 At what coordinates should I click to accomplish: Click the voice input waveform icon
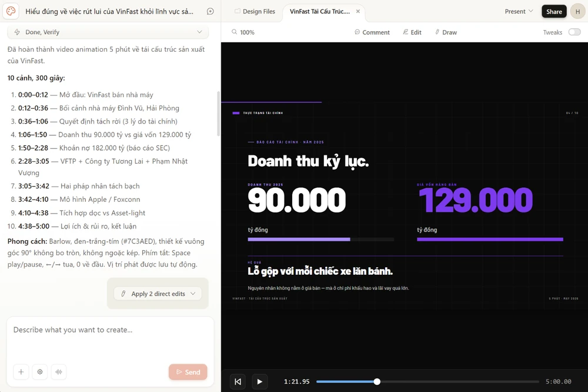point(58,372)
